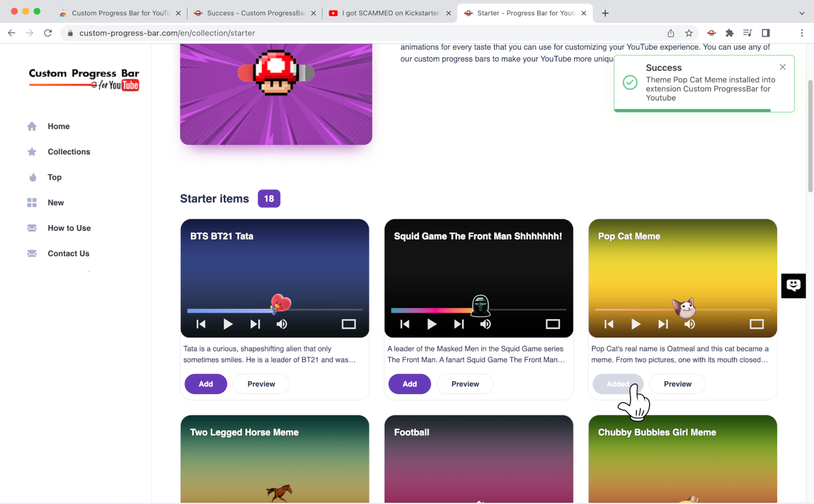Close the 'Starter - Progress Bar' tab
The width and height of the screenshot is (814, 504).
tap(584, 13)
